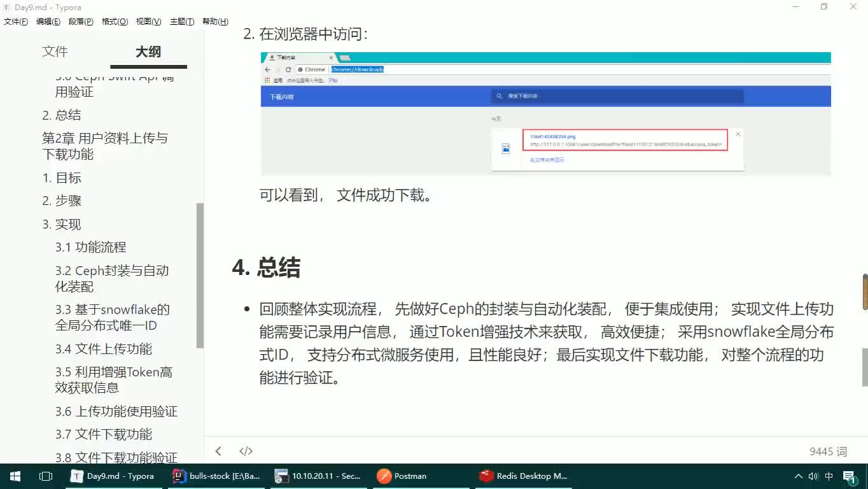This screenshot has height=489, width=868.
Task: Open Task View from the taskbar
Action: point(45,476)
